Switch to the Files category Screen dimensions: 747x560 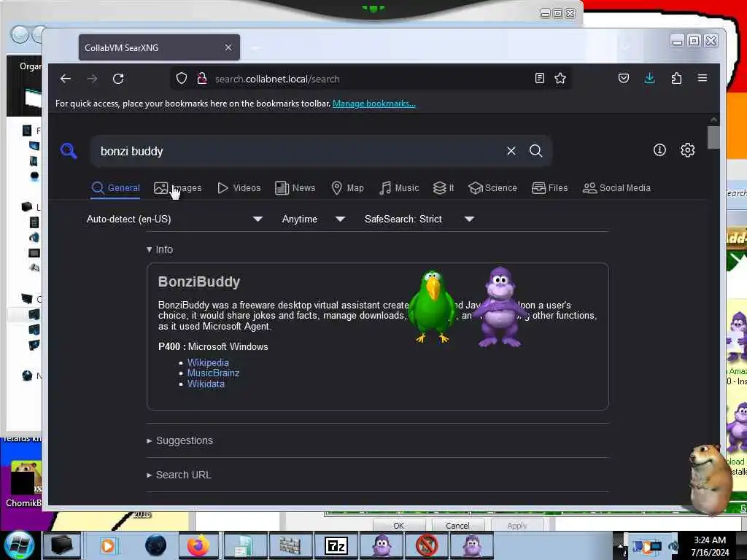click(550, 188)
